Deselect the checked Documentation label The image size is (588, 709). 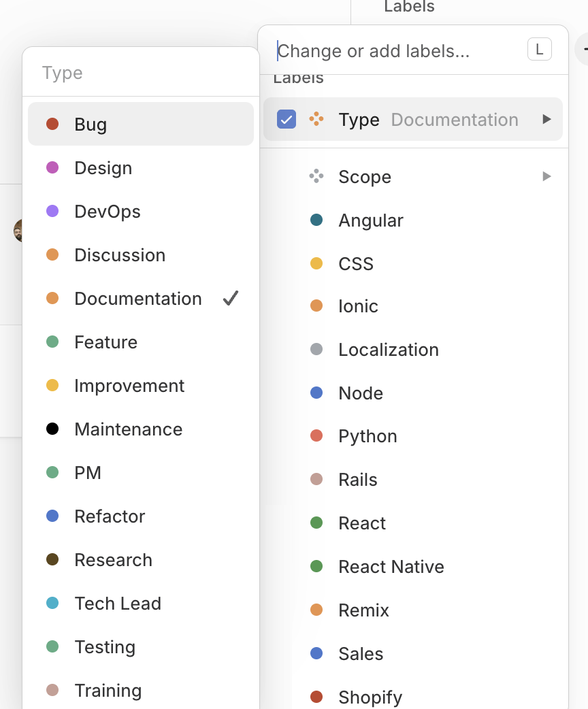tap(141, 299)
